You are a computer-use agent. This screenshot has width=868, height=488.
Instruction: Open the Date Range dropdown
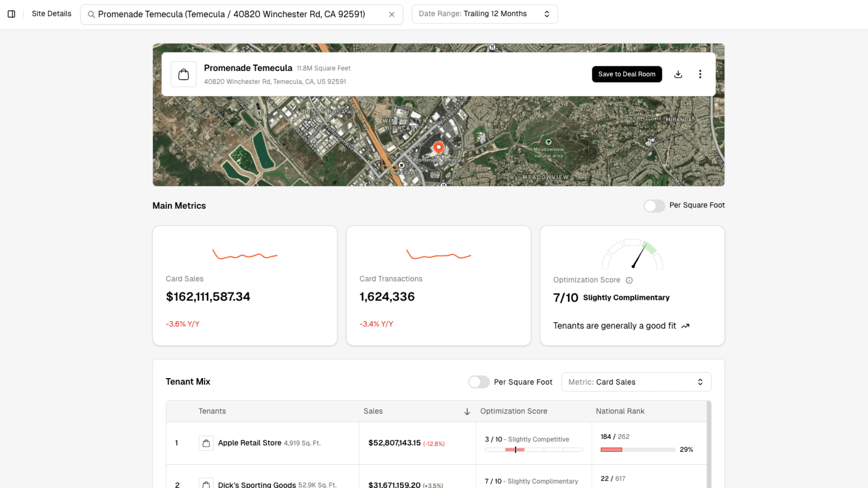tap(484, 14)
